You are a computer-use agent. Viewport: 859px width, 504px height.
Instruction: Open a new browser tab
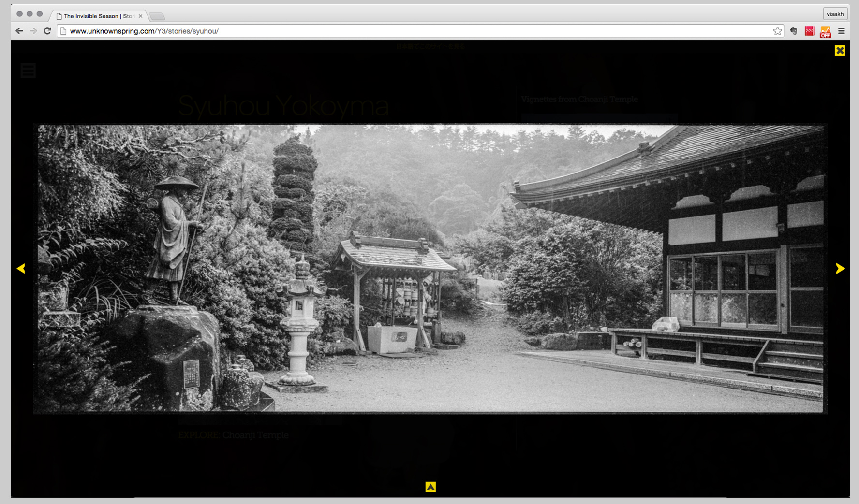[157, 16]
